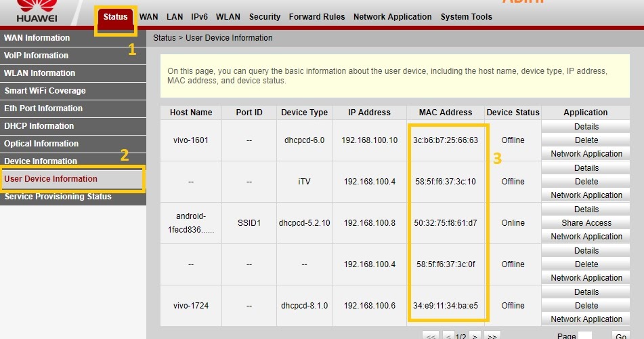Select WLAN Information sidebar item
Viewport: 644px width, 339px height.
(x=73, y=73)
